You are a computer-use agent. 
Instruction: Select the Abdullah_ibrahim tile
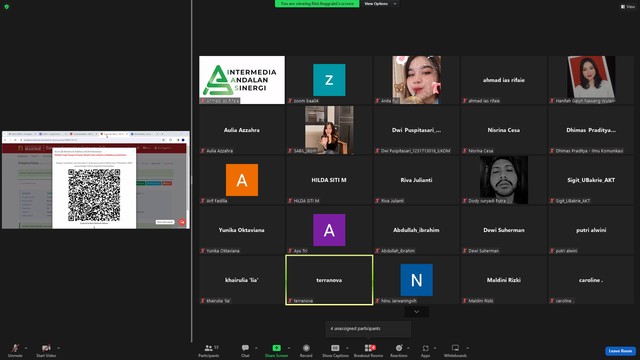coord(416,230)
